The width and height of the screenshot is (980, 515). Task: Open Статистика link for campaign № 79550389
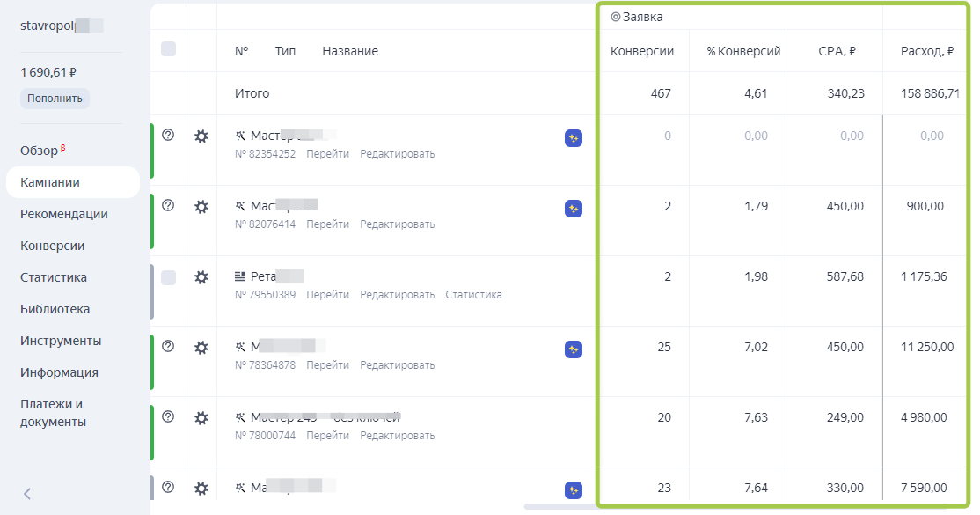473,295
